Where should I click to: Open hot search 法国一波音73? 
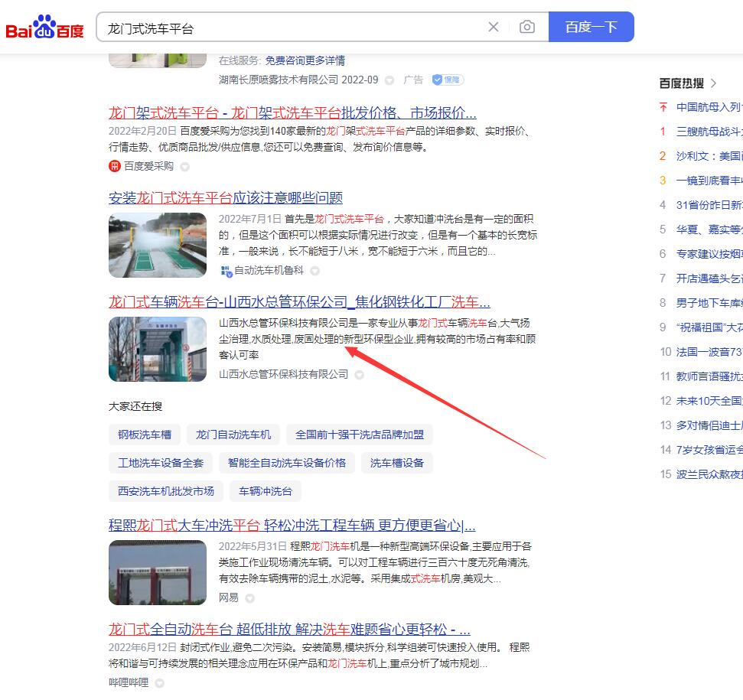(x=709, y=352)
